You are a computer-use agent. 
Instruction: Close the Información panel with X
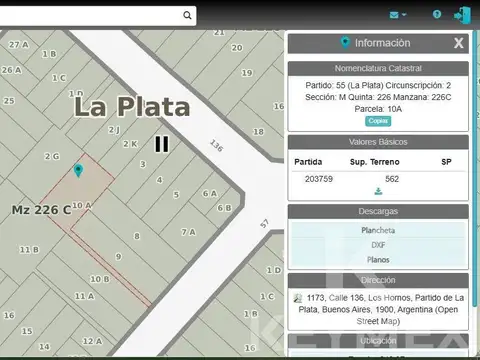458,43
